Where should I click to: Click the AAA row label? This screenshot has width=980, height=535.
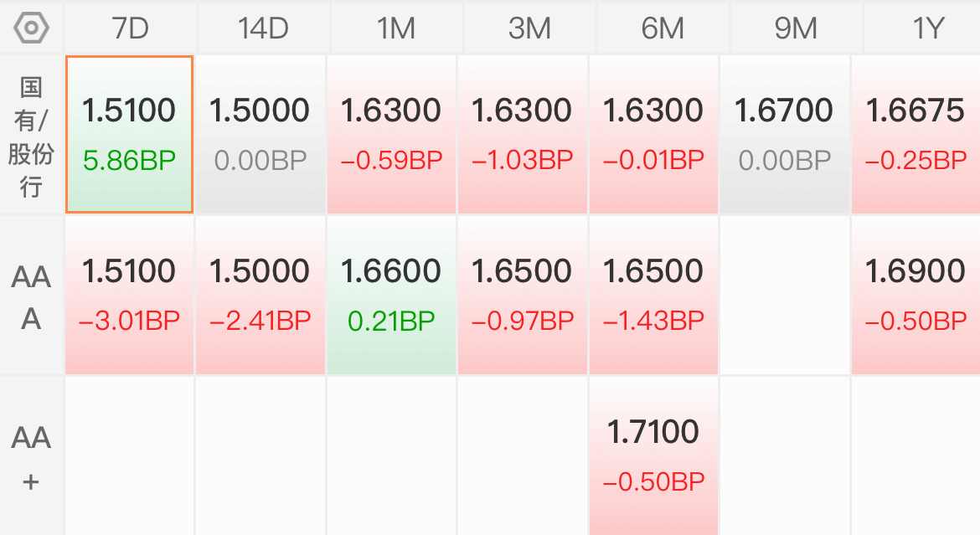(31, 297)
